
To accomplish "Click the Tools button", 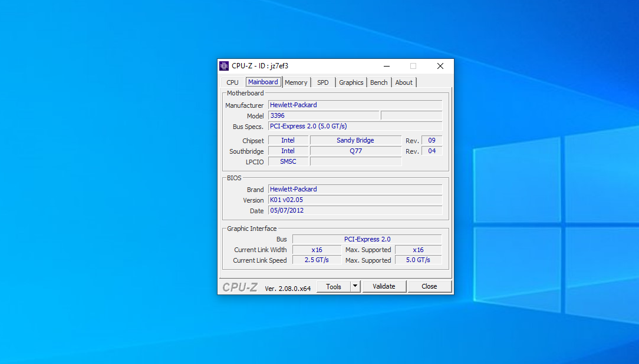I will click(x=334, y=287).
